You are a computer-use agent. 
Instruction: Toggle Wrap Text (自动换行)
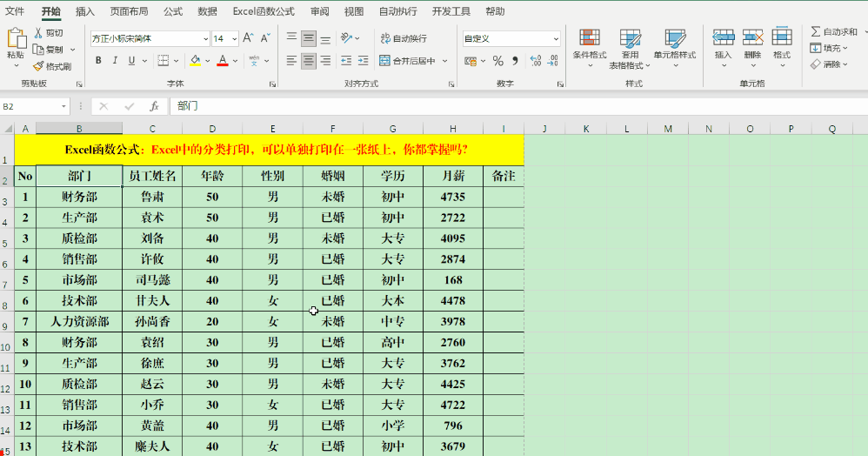click(404, 38)
